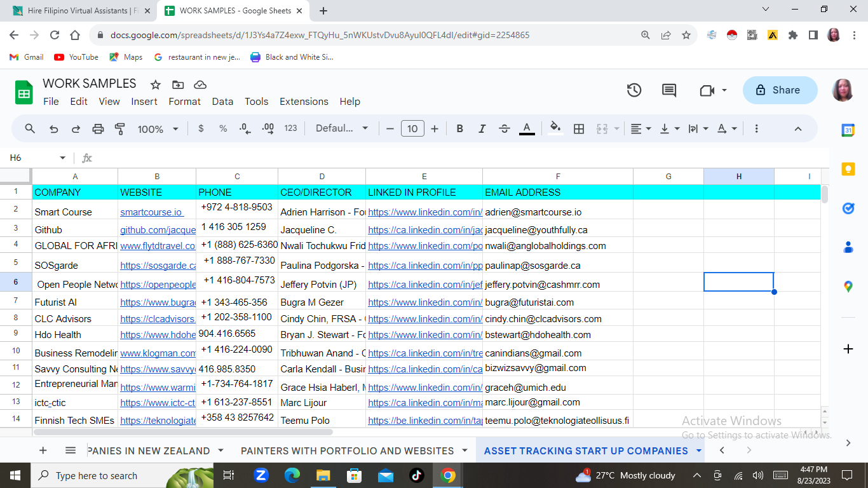Open Google Maps side panel

(848, 287)
